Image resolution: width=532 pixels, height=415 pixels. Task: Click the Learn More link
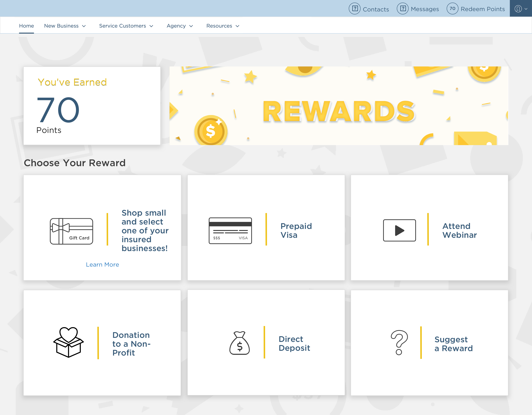pos(103,265)
